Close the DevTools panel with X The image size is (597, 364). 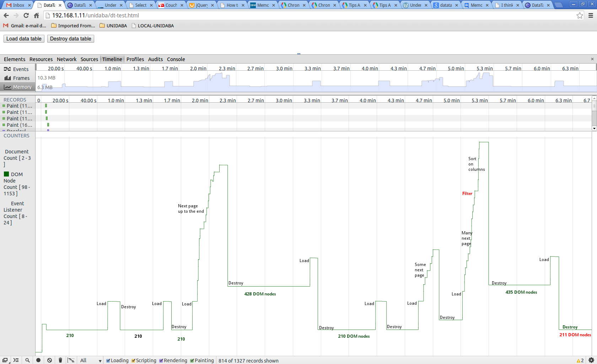[x=592, y=59]
